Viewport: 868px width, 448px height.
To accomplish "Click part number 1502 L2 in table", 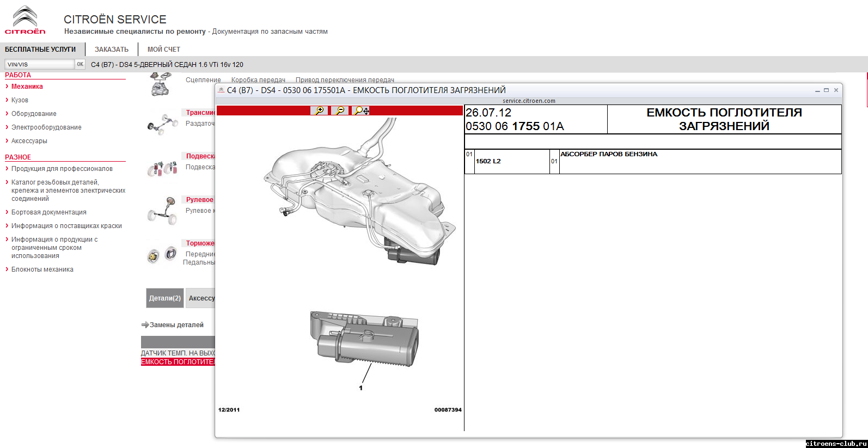I will [x=488, y=161].
